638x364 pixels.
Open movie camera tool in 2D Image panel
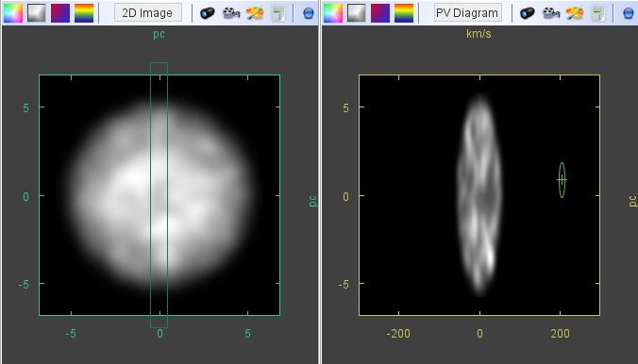(231, 13)
